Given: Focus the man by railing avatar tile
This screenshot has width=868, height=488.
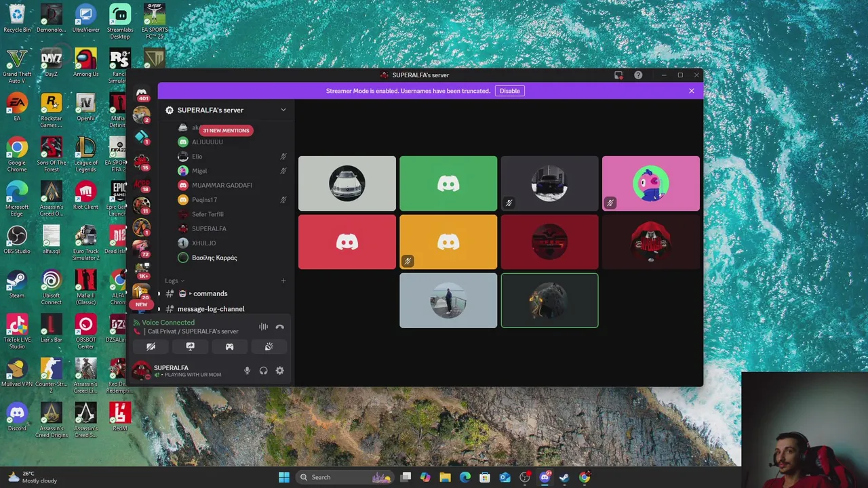Looking at the screenshot, I should coord(448,300).
